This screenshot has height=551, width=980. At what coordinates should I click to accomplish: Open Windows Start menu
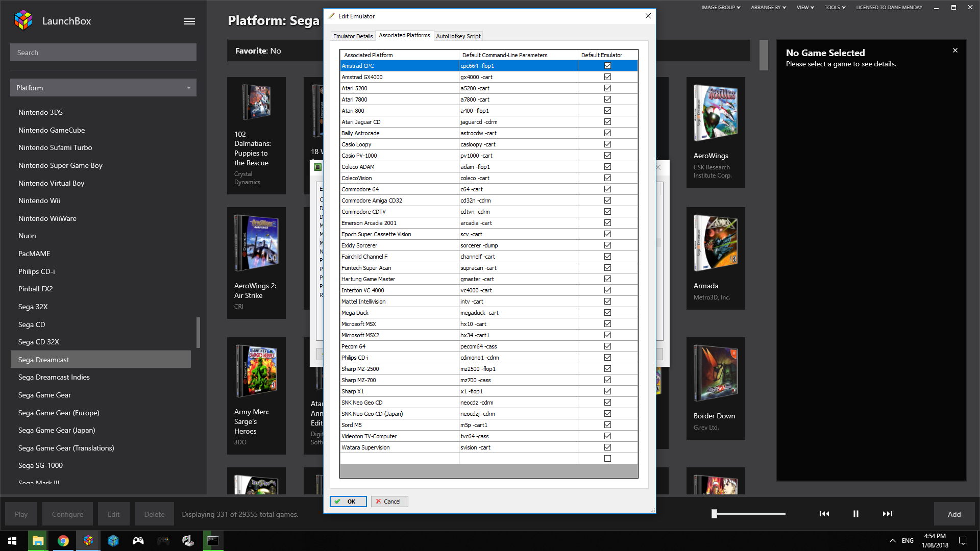click(x=12, y=541)
